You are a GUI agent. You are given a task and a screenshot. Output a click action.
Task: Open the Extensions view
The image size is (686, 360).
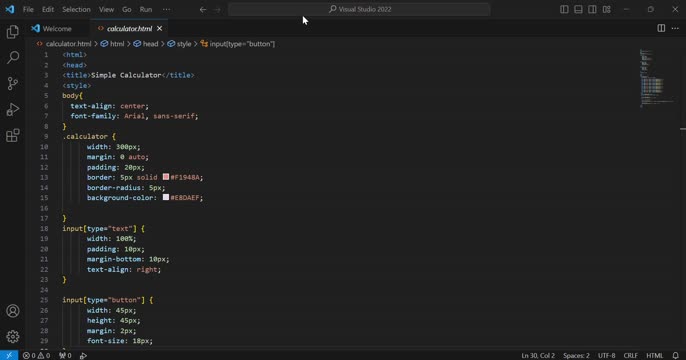(13, 136)
